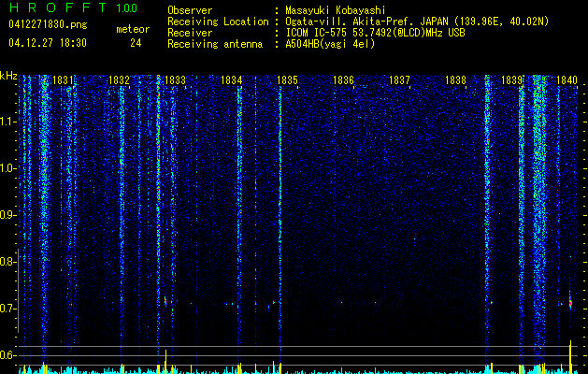This screenshot has width=588, height=374.
Task: Click the kHz axis unit label
Action: point(8,76)
